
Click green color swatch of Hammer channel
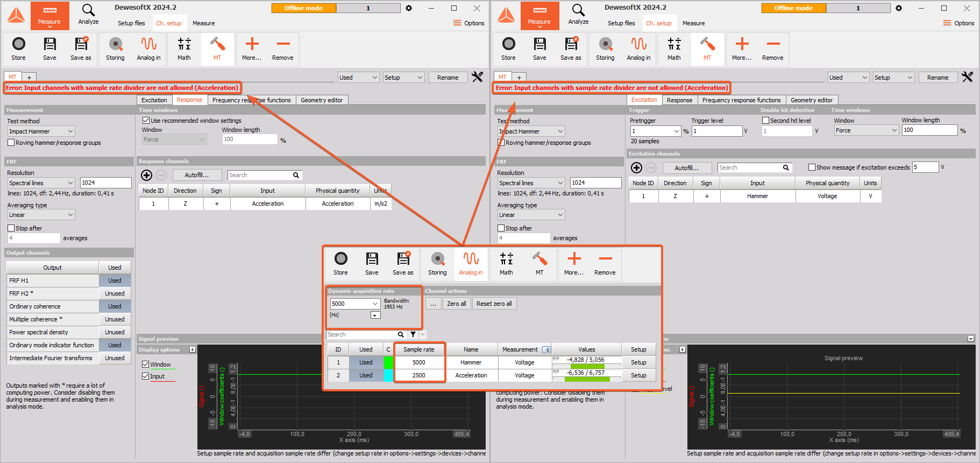click(x=388, y=362)
